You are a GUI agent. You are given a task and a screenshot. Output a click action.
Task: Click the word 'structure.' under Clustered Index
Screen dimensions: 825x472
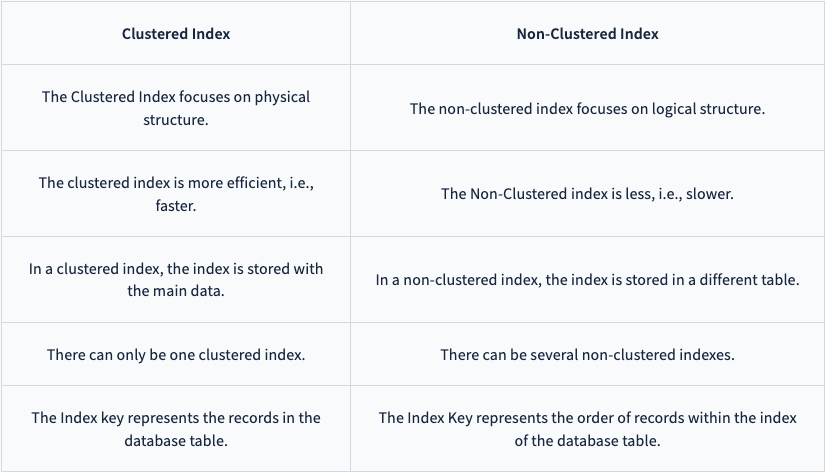point(176,119)
